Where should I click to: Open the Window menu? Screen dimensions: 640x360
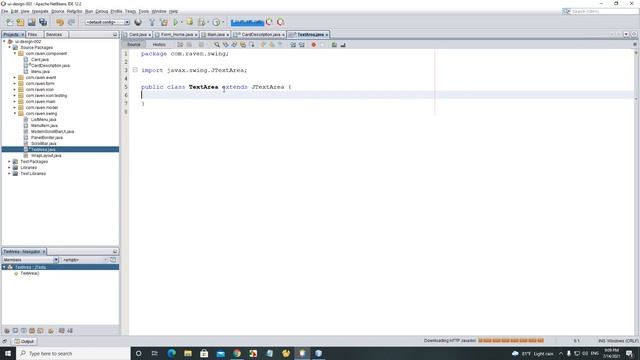159,11
